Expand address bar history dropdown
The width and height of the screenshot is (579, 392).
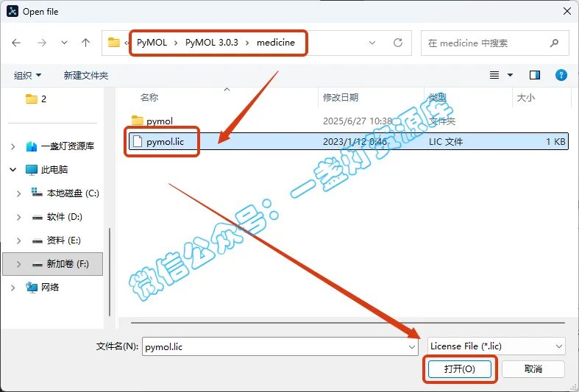tap(372, 43)
